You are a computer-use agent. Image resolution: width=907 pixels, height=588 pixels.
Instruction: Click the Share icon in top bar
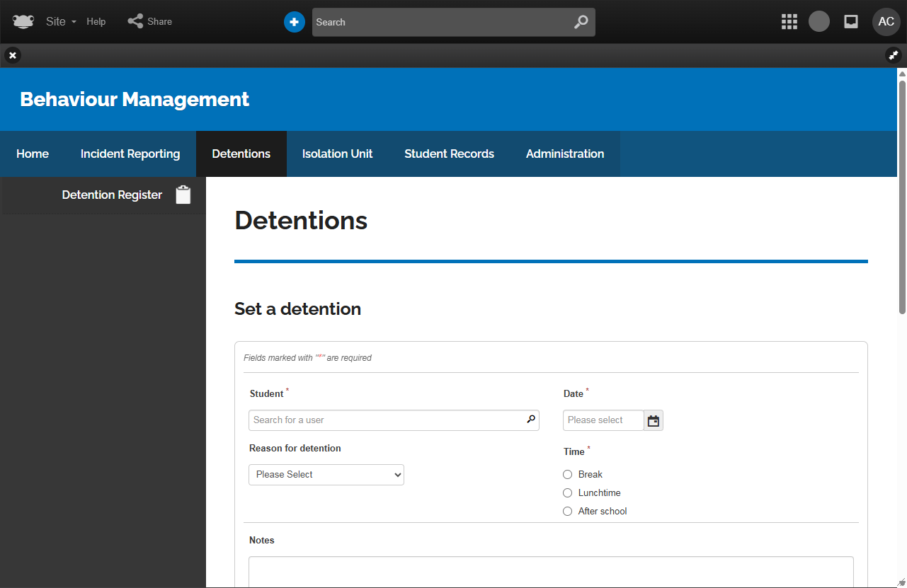click(135, 21)
